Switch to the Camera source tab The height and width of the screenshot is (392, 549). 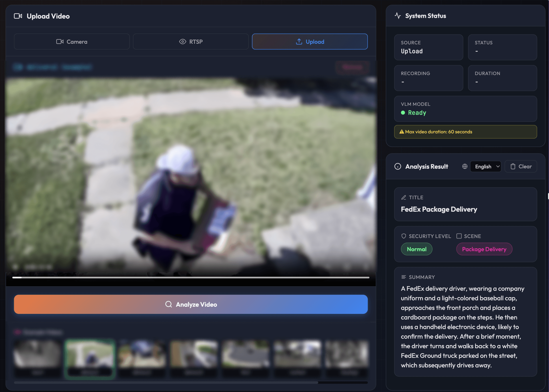pyautogui.click(x=72, y=42)
